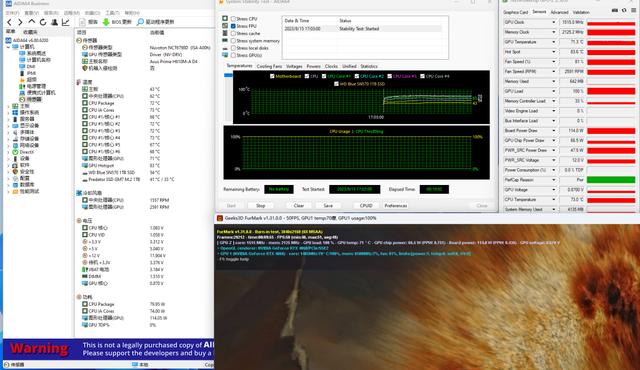
Task: Switch to the Cooling Fans tab
Action: tap(269, 66)
